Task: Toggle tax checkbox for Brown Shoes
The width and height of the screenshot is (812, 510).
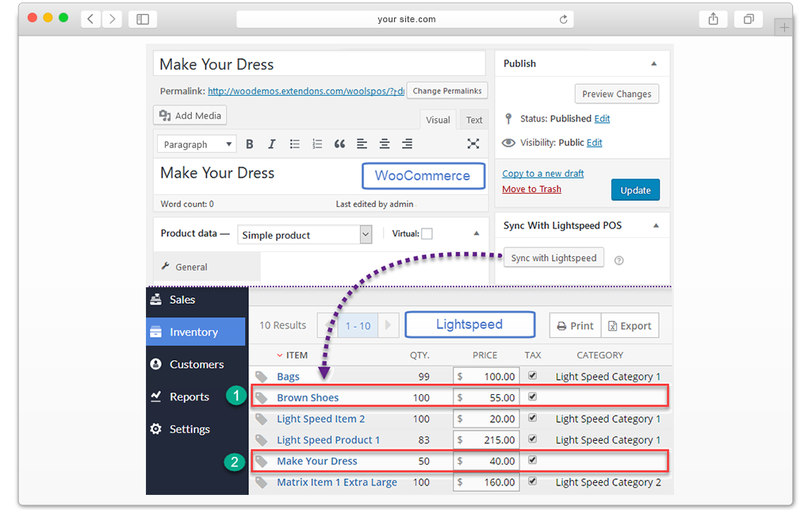Action: (x=532, y=397)
